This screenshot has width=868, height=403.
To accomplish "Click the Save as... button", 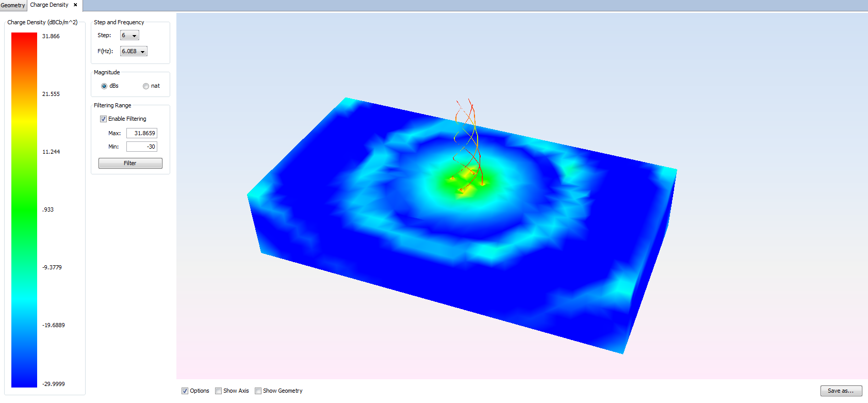I will 841,391.
